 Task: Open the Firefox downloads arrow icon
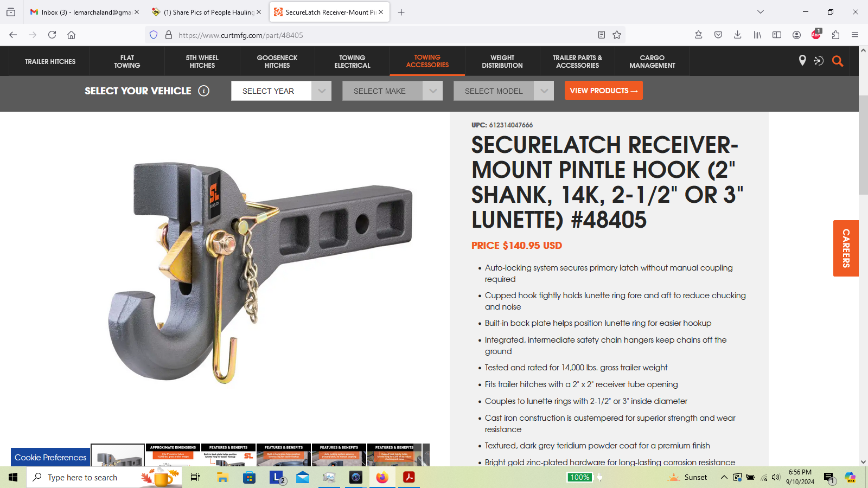[737, 35]
